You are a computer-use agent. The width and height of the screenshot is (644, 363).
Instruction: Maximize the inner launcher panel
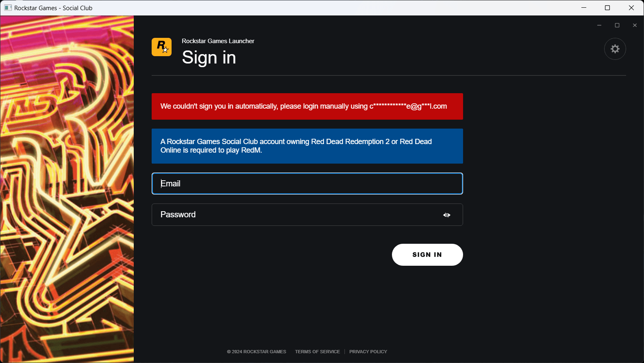pos(617,25)
